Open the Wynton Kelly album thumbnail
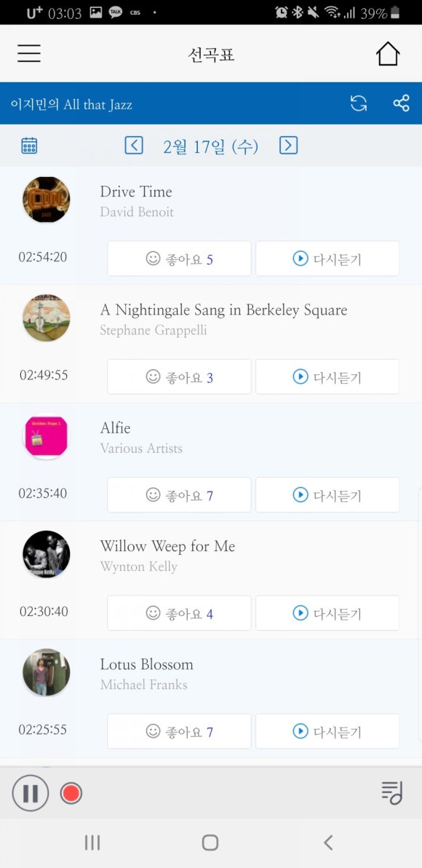 click(47, 554)
